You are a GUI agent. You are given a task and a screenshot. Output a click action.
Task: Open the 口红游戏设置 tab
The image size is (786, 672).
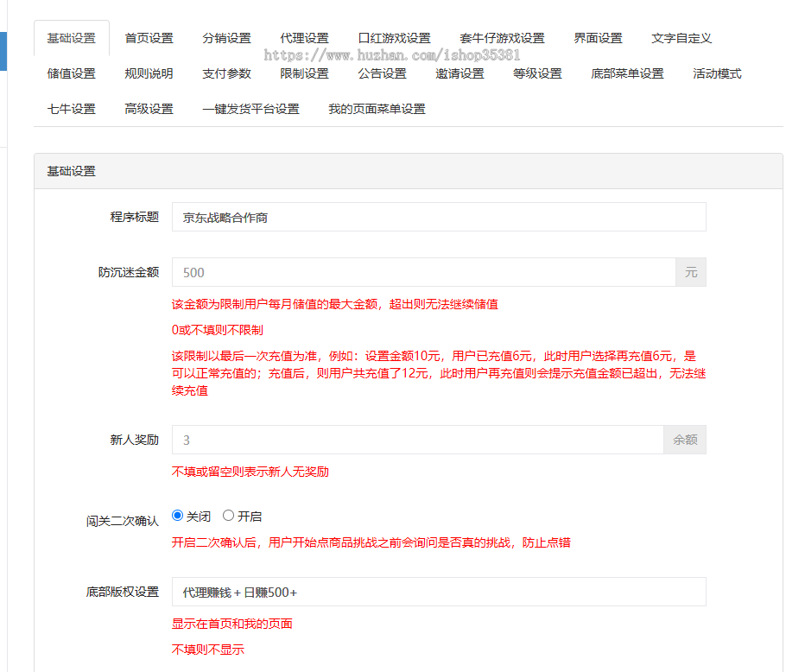[395, 38]
